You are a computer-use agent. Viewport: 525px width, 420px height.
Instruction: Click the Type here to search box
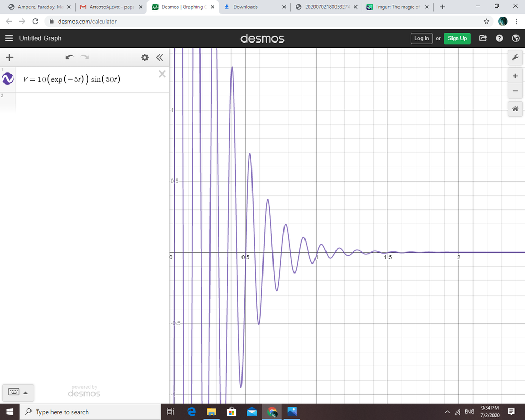click(90, 412)
